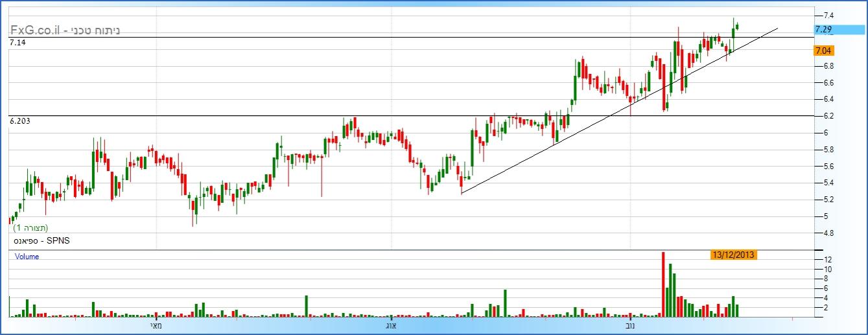This screenshot has height=335, width=868.
Task: Click the Volume panel label
Action: tap(27, 257)
